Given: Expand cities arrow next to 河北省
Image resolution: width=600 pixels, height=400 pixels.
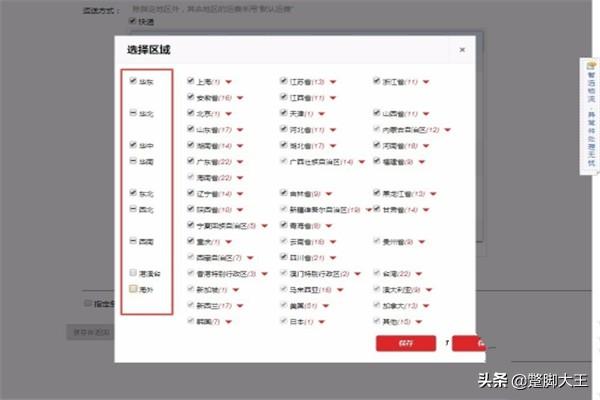Looking at the screenshot, I should click(333, 130).
